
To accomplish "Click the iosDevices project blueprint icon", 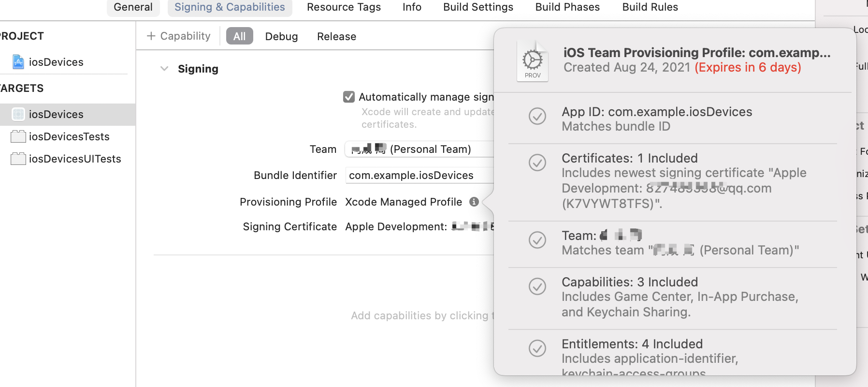I will click(x=18, y=62).
